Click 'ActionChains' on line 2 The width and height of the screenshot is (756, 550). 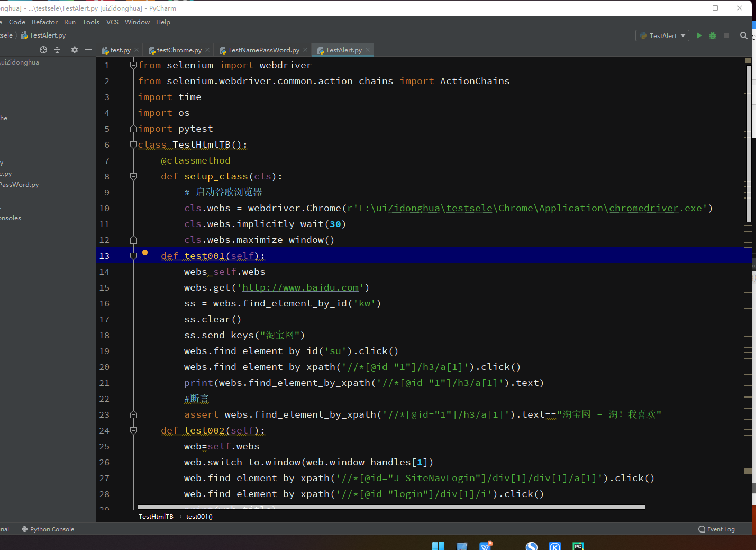(475, 81)
